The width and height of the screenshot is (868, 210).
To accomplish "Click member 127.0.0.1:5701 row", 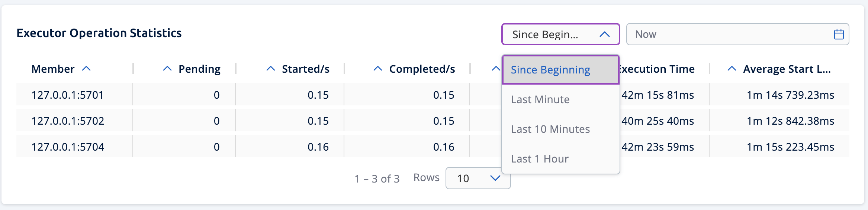I will (x=67, y=95).
